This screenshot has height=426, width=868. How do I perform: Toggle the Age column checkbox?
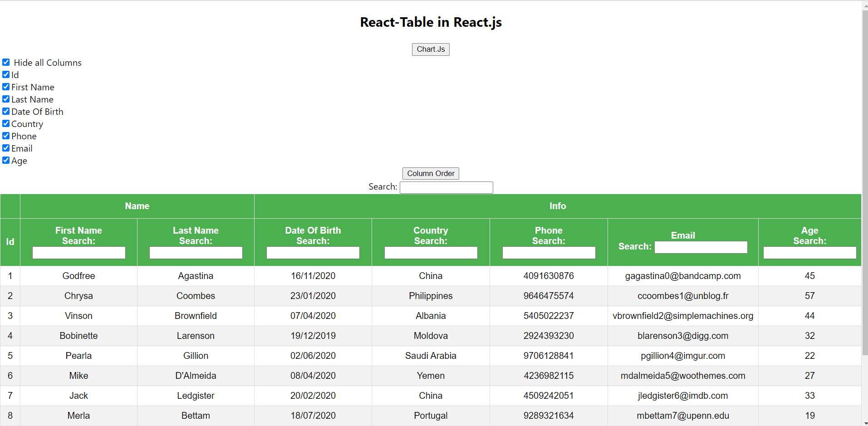pyautogui.click(x=6, y=160)
